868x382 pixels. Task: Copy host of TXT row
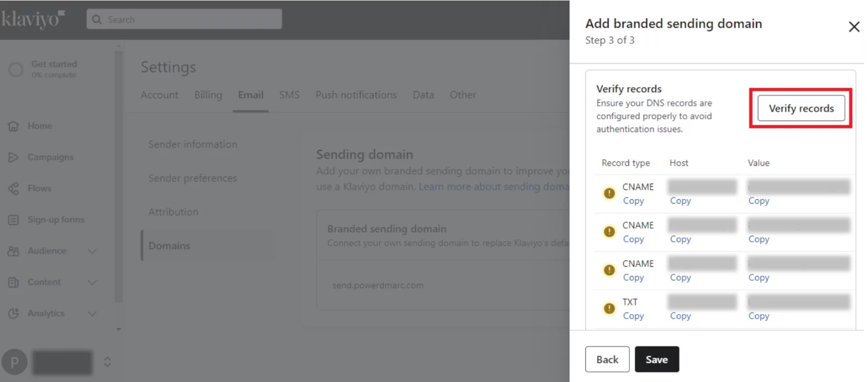click(680, 316)
